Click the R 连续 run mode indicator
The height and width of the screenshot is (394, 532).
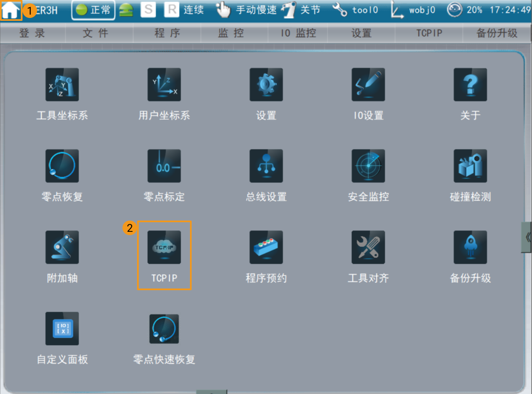184,10
